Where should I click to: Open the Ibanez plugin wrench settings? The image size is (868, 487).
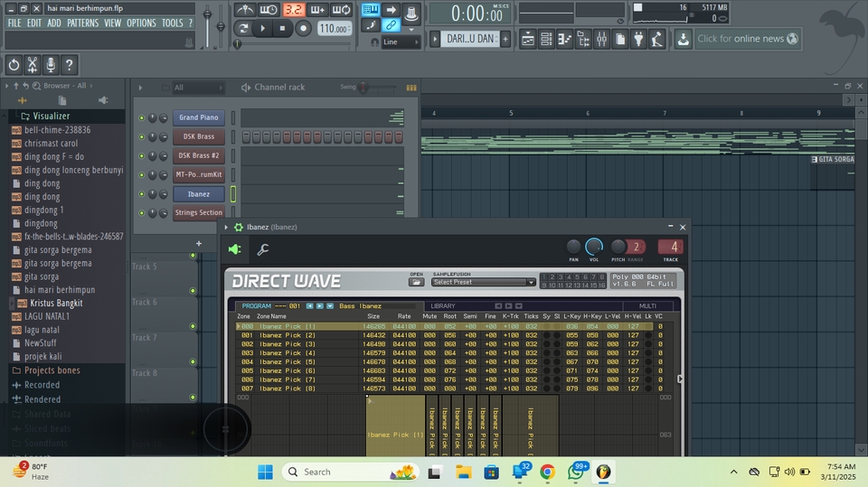(x=263, y=249)
